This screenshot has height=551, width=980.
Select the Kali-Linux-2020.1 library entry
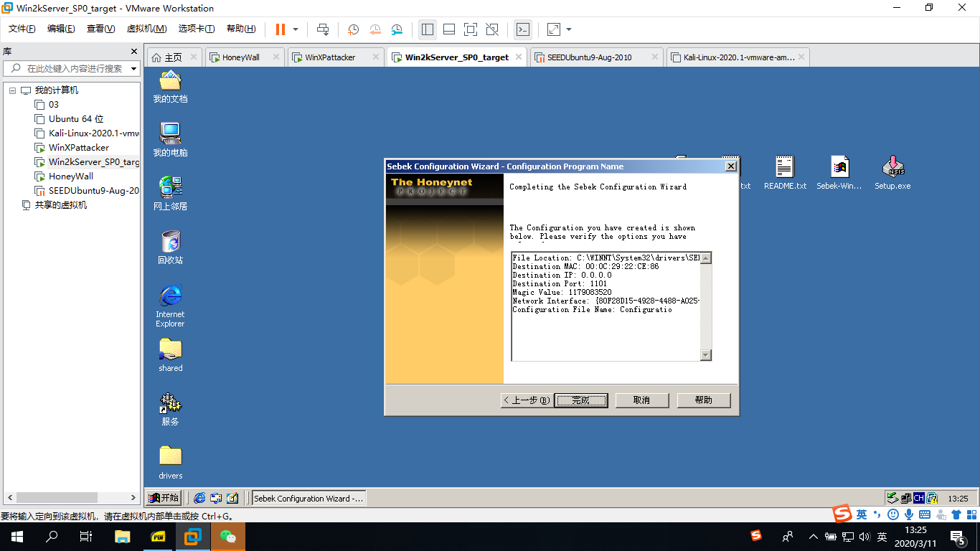point(87,133)
